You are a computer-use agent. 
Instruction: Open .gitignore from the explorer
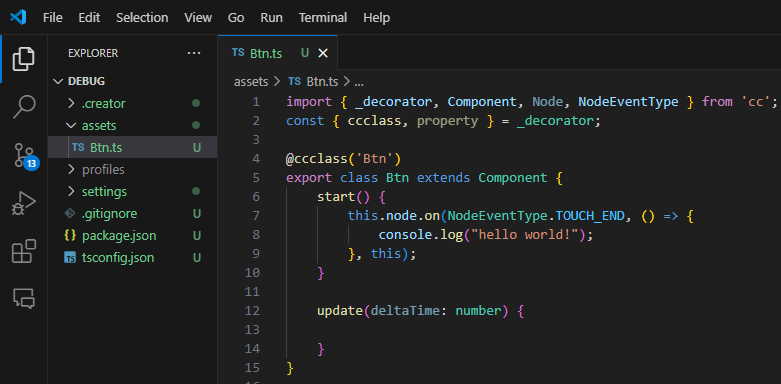coord(132,214)
